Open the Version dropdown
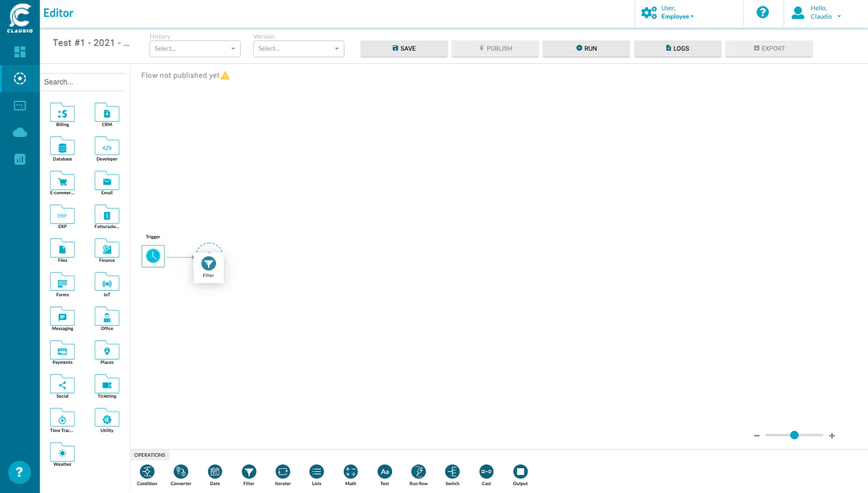868x493 pixels. 299,49
